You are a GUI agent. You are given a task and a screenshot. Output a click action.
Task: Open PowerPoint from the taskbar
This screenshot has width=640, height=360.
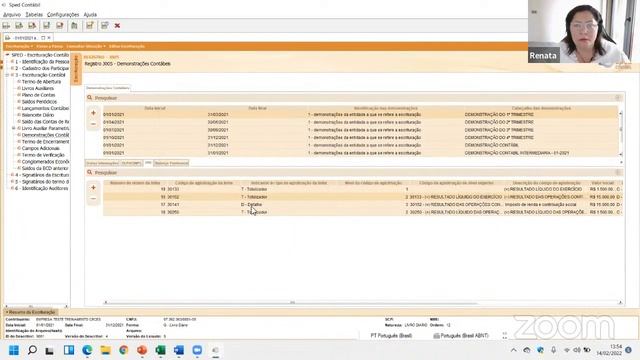click(142, 350)
